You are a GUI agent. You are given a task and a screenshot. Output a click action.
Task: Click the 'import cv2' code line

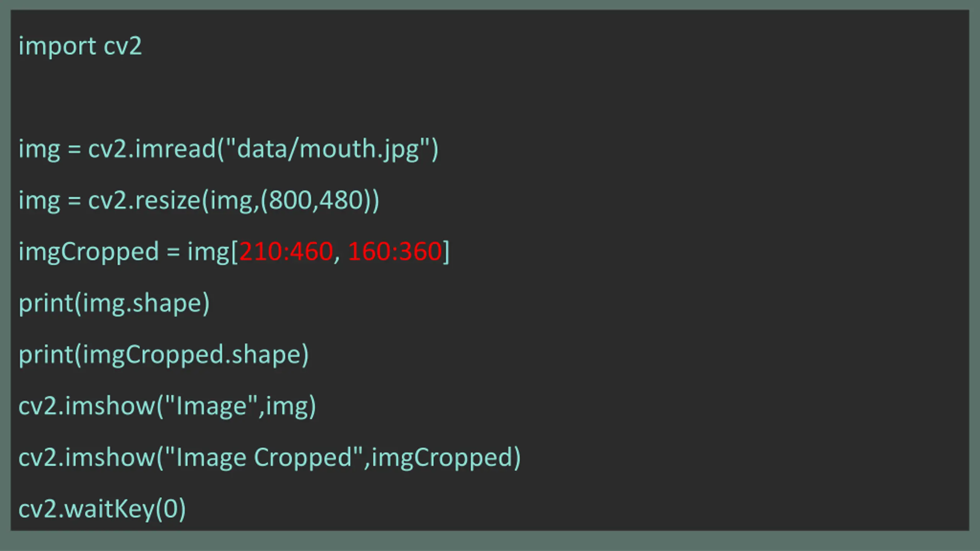(x=80, y=47)
